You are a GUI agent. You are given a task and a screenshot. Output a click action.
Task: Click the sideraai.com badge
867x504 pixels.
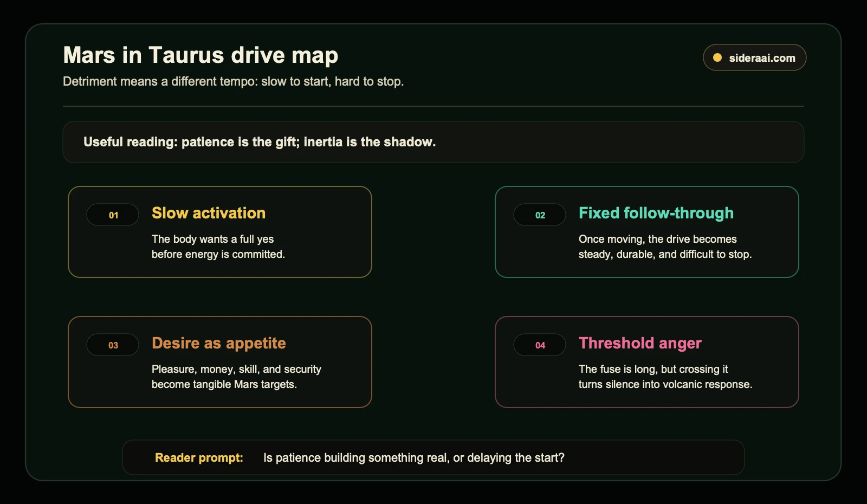click(x=754, y=57)
